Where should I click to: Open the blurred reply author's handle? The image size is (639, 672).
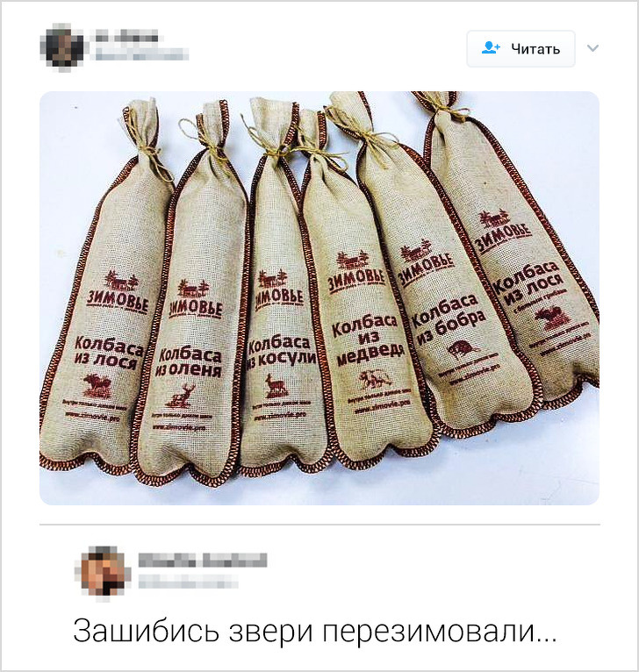188,582
